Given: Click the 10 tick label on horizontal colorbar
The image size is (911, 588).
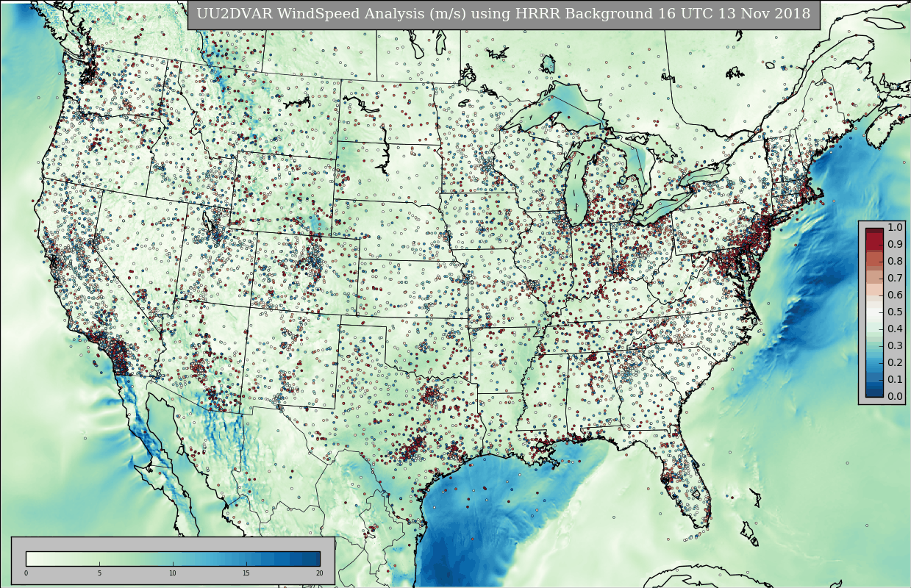Looking at the screenshot, I should coord(173,573).
